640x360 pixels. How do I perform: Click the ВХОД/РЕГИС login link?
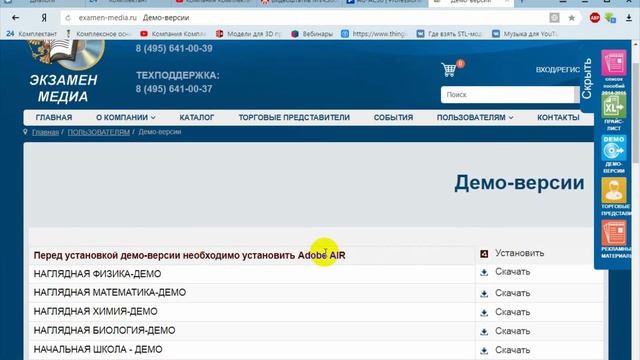(558, 70)
